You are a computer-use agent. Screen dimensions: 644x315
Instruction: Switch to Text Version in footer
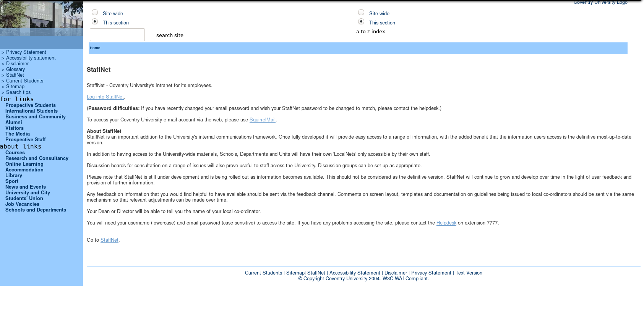469,273
